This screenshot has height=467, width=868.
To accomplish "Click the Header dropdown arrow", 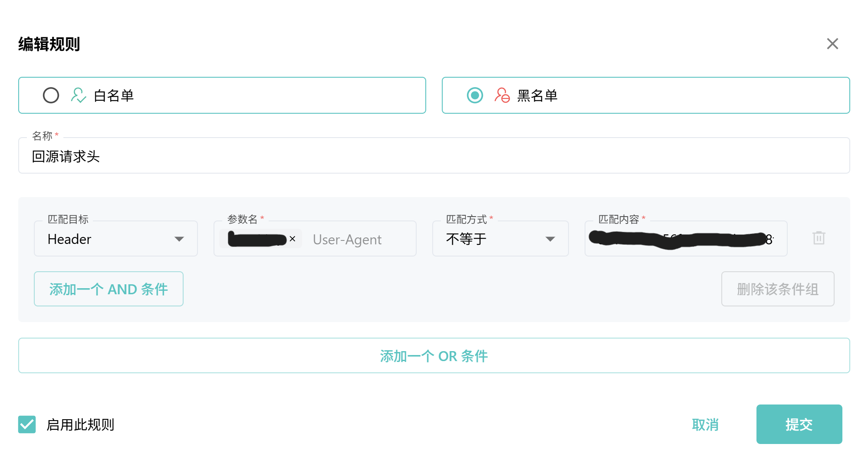I will (x=179, y=239).
